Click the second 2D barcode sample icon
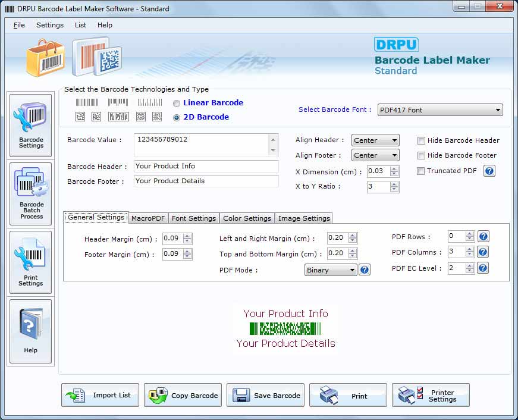Screen dimensions: 518x420 (x=96, y=117)
